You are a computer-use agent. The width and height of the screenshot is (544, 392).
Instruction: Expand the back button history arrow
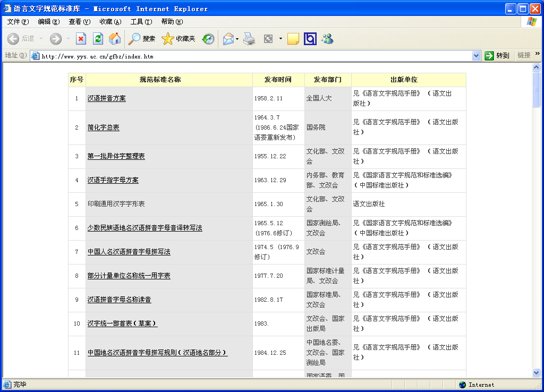click(41, 39)
